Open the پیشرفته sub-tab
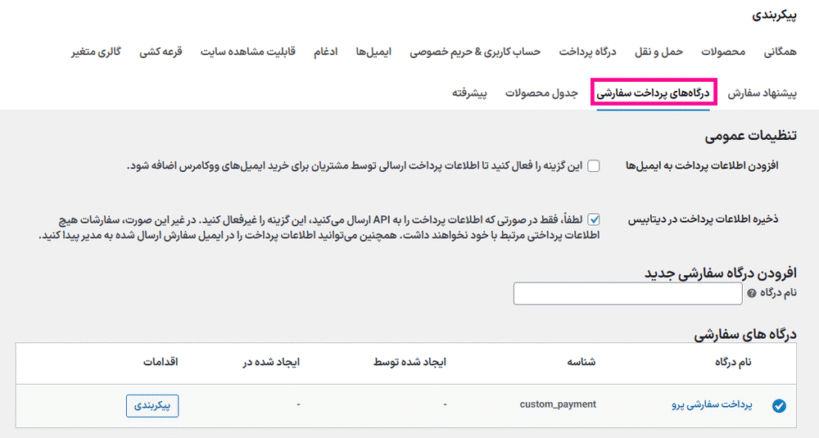The image size is (819, 438). [x=469, y=93]
